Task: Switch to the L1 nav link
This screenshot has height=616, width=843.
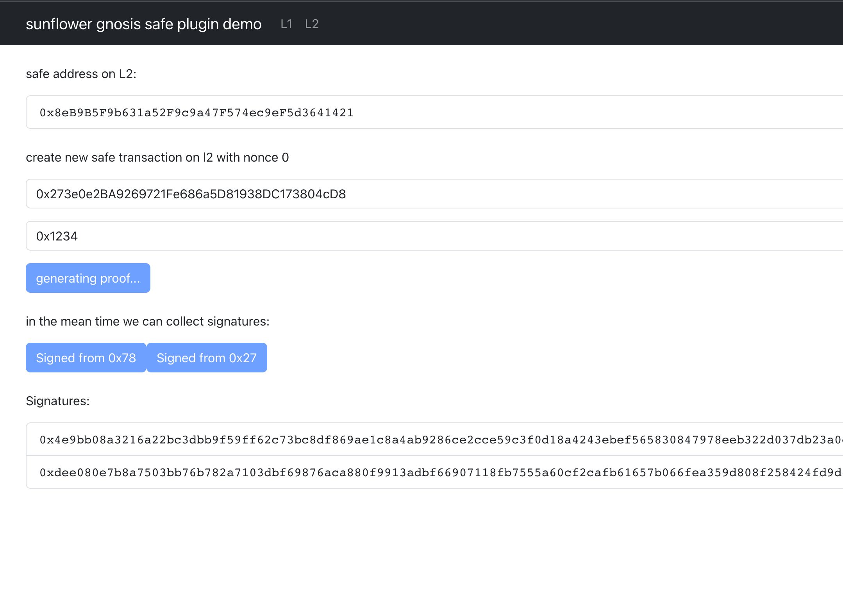Action: click(x=286, y=24)
